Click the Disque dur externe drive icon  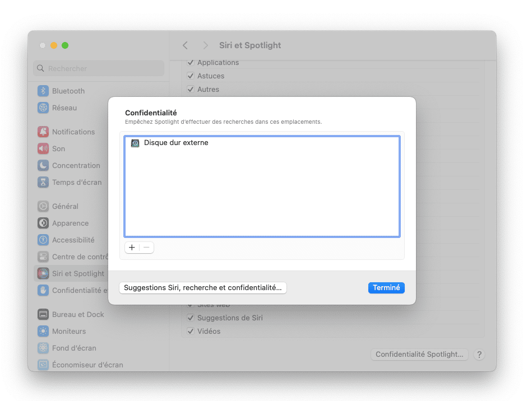pyautogui.click(x=135, y=143)
